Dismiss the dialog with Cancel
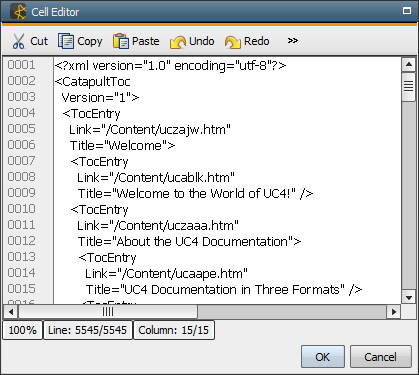This screenshot has width=419, height=375. point(381,357)
